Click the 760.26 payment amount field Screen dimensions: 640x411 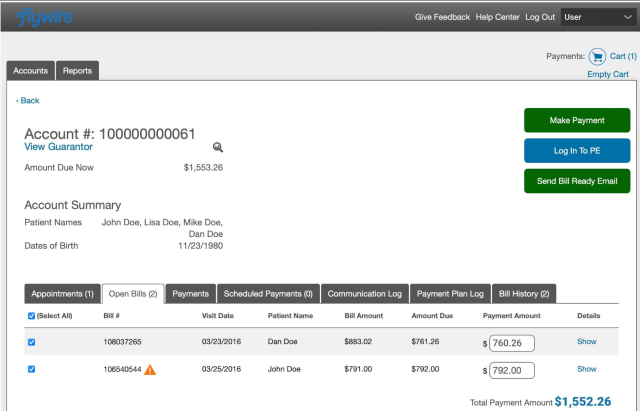pyautogui.click(x=511, y=343)
